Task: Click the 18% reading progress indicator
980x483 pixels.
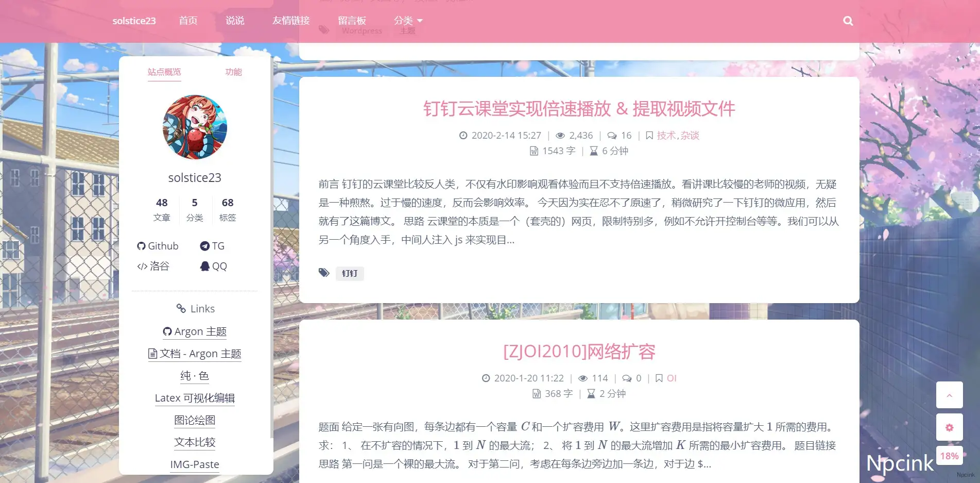Action: tap(949, 456)
